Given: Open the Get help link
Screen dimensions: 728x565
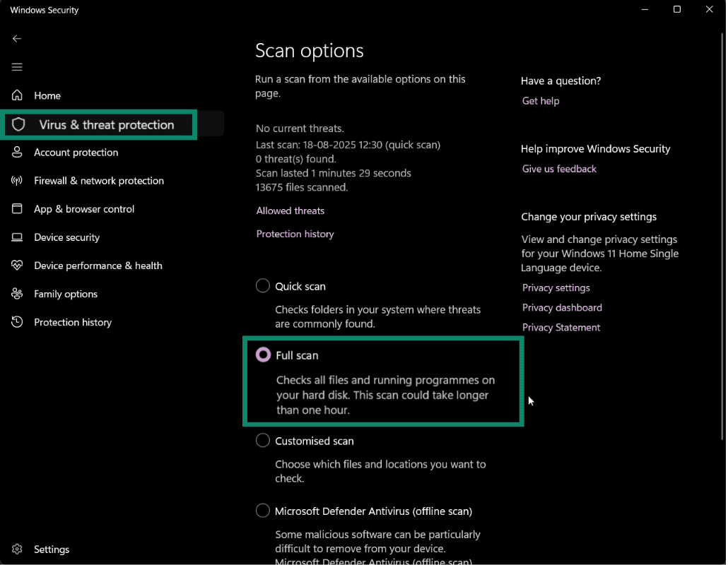Looking at the screenshot, I should point(540,100).
